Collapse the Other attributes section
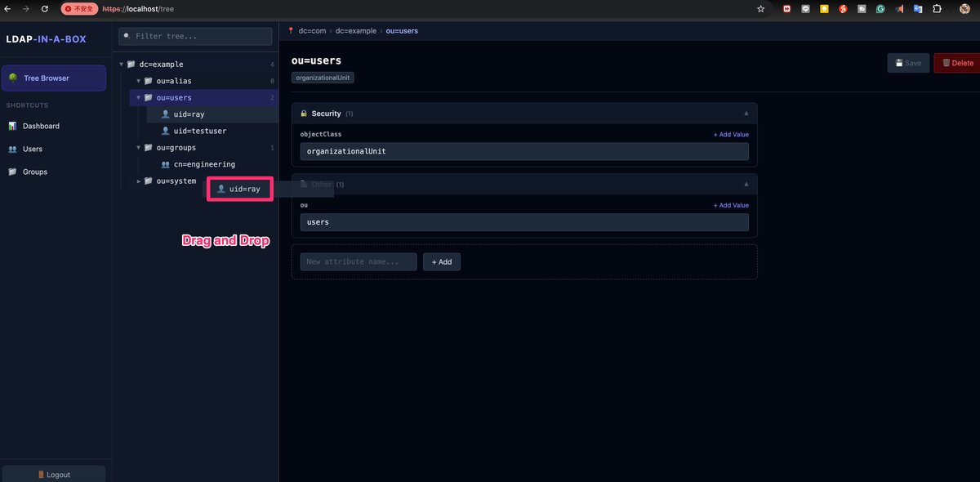The height and width of the screenshot is (482, 980). click(x=745, y=184)
